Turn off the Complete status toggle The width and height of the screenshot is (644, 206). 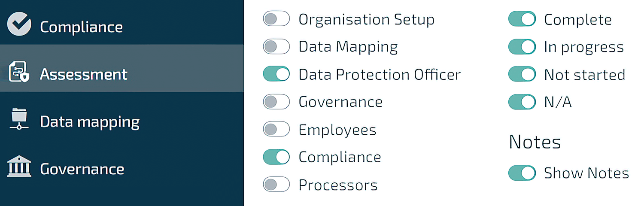coord(522,19)
